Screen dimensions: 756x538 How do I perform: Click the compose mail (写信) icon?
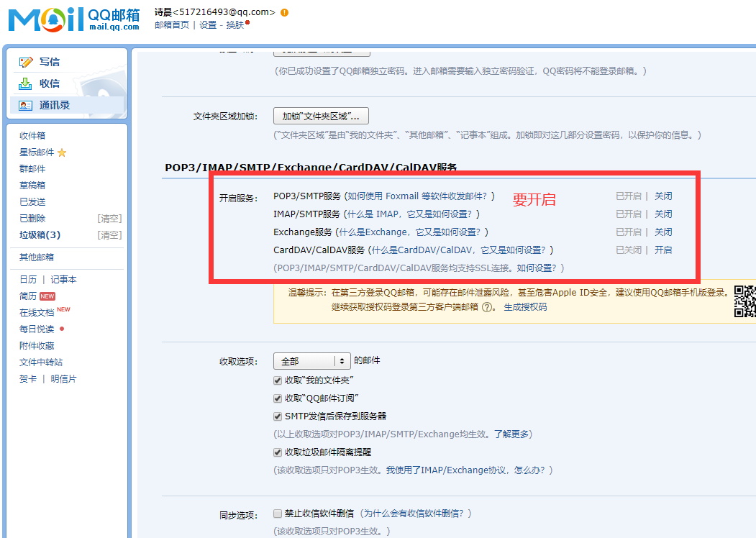pos(27,62)
